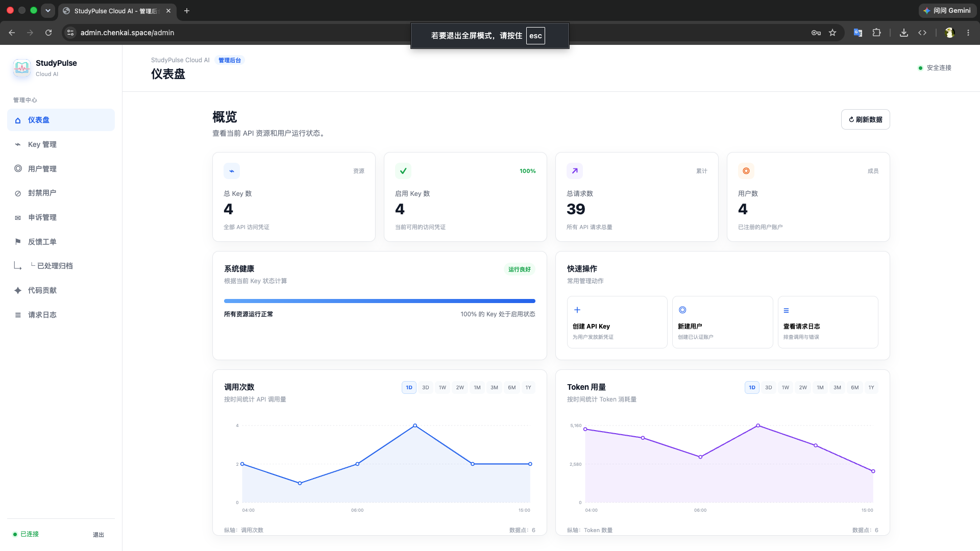Select 1W range in Token 用量 chart
This screenshot has width=980, height=551.
[786, 388]
